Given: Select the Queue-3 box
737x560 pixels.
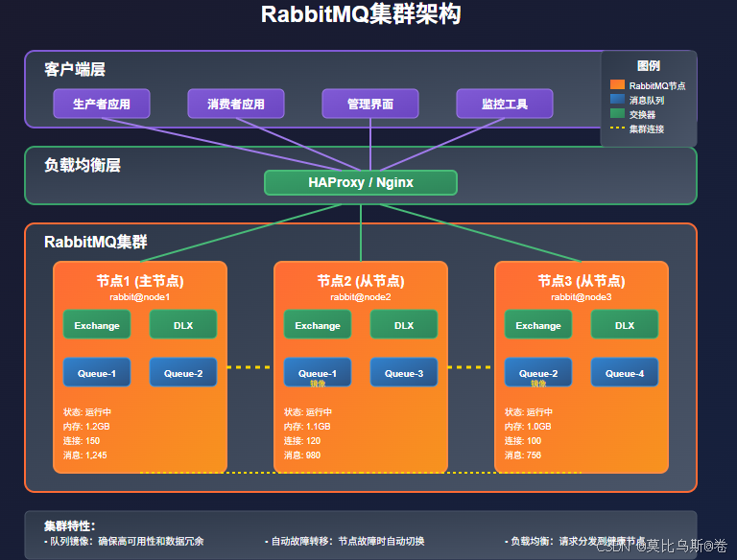Looking at the screenshot, I should (x=404, y=373).
